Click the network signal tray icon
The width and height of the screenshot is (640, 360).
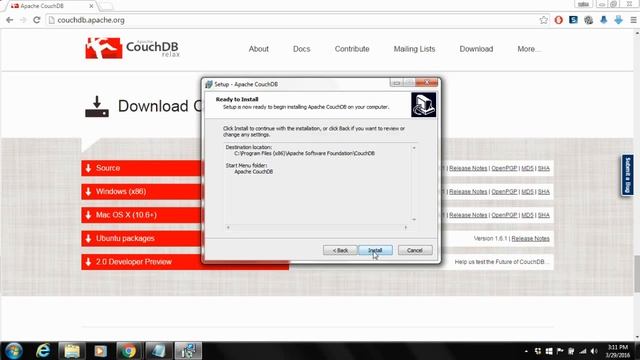tap(583, 351)
